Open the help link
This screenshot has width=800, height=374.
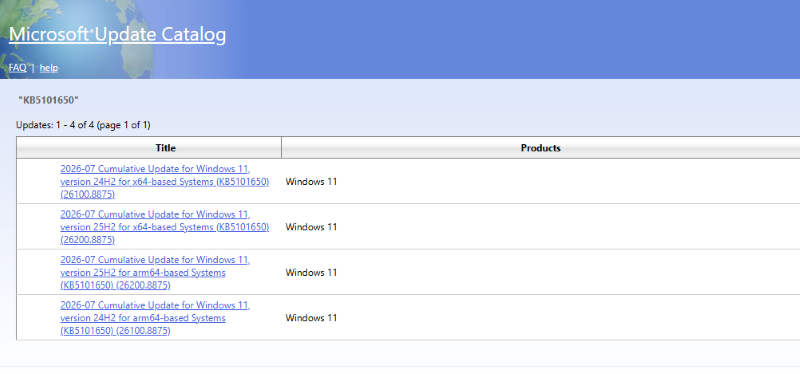[49, 68]
